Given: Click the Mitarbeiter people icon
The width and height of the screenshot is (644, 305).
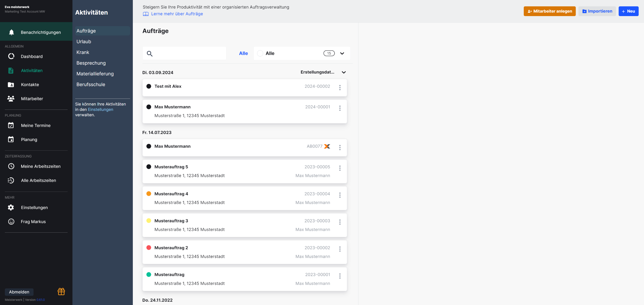Looking at the screenshot, I should point(11,98).
